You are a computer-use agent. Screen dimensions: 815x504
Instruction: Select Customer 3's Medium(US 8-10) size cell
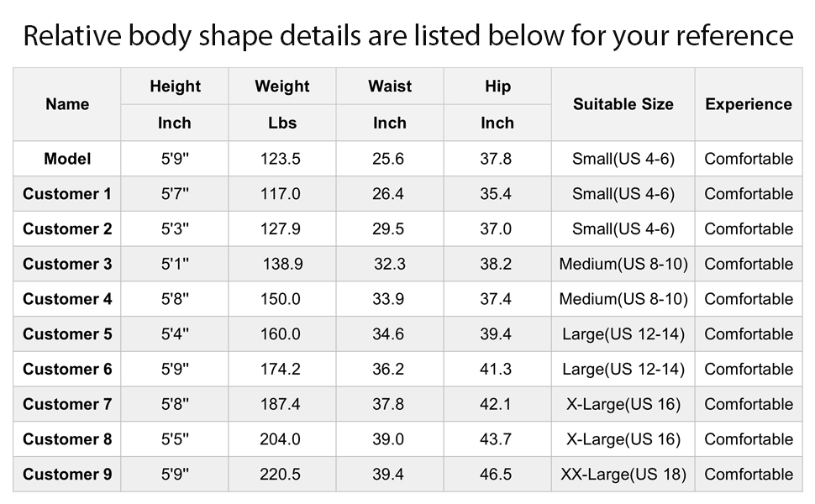[623, 264]
